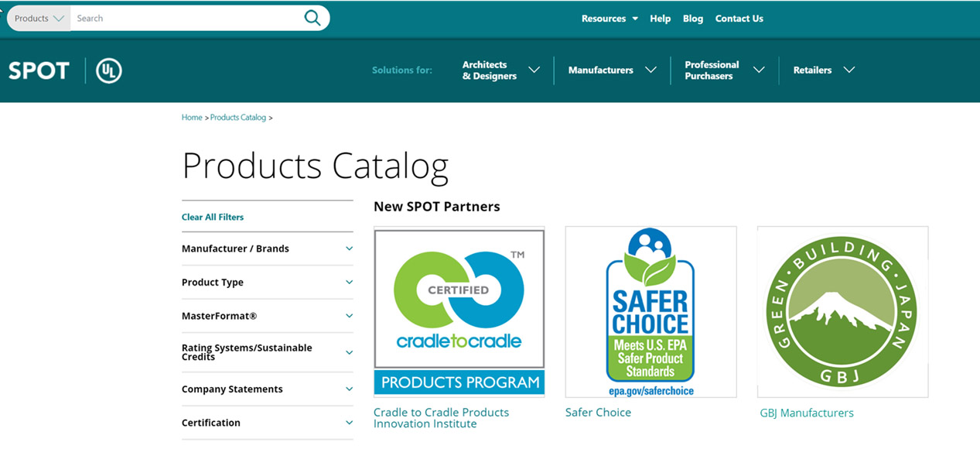Expand the Architects & Designers menu

click(x=500, y=70)
